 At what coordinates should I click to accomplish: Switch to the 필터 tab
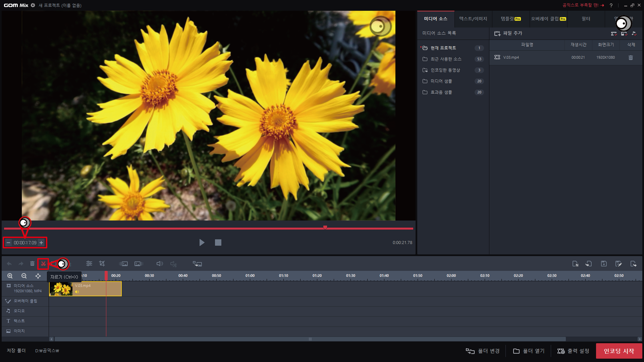click(586, 19)
